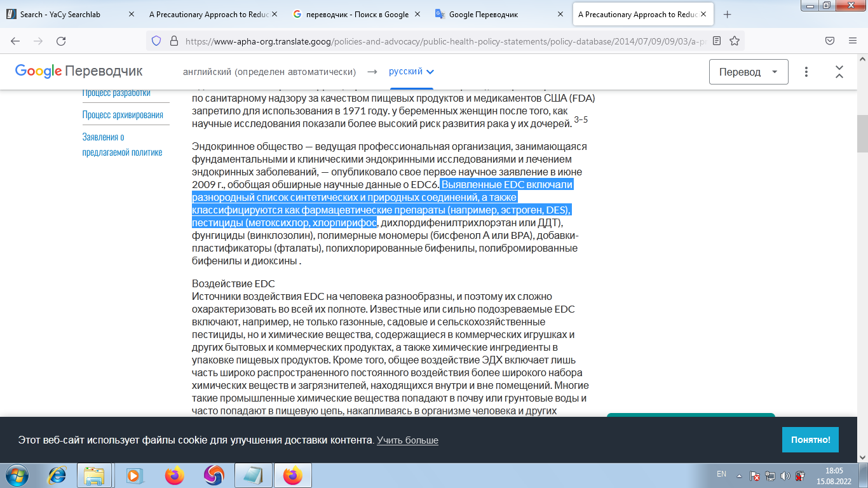Image resolution: width=868 pixels, height=488 pixels.
Task: Toggle reader view in the address bar
Action: tap(717, 41)
